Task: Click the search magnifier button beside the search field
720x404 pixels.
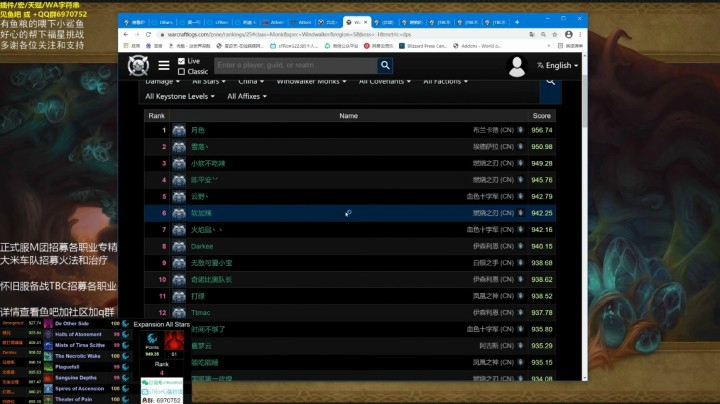Action: click(385, 65)
